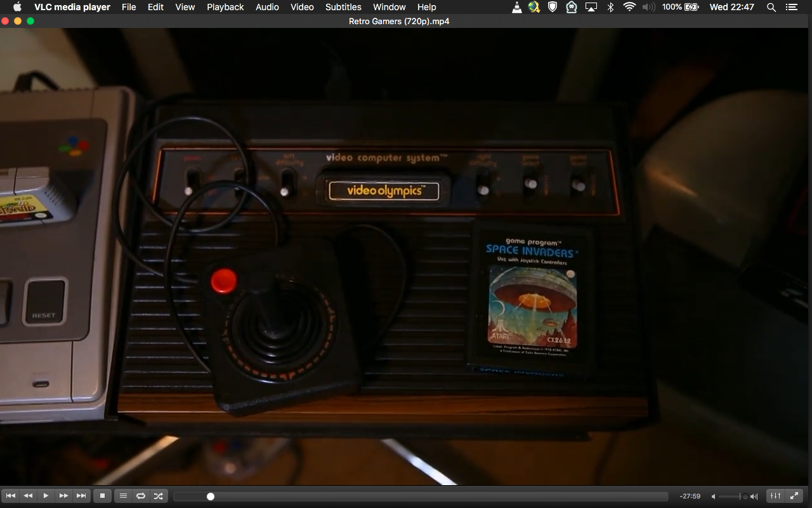
Task: Open Spotlight search magnifier
Action: 771,7
